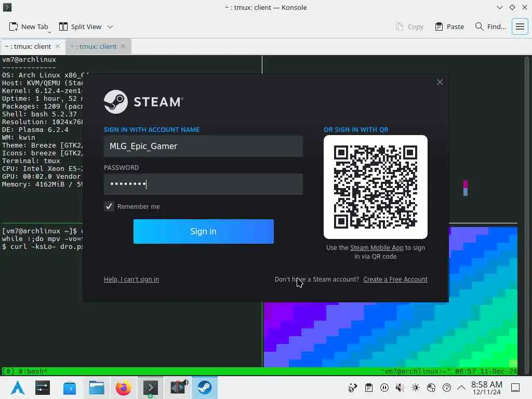Open System Settings from the taskbar

43,388
